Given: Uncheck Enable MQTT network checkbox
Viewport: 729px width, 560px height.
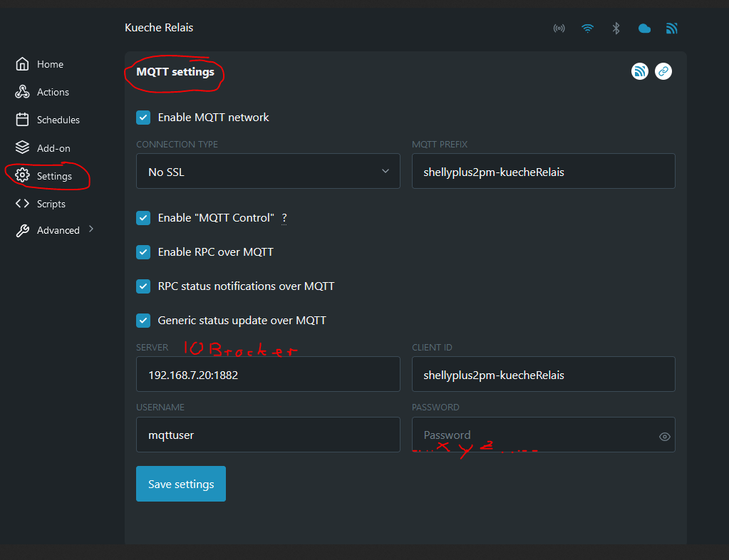Looking at the screenshot, I should pyautogui.click(x=143, y=118).
